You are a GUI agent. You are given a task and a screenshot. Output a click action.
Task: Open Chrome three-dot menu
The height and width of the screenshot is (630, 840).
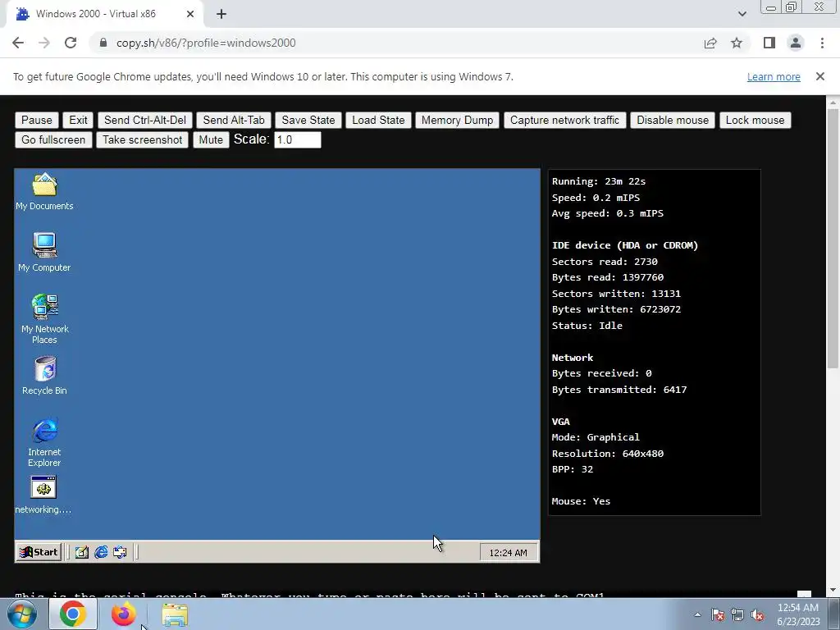(822, 43)
